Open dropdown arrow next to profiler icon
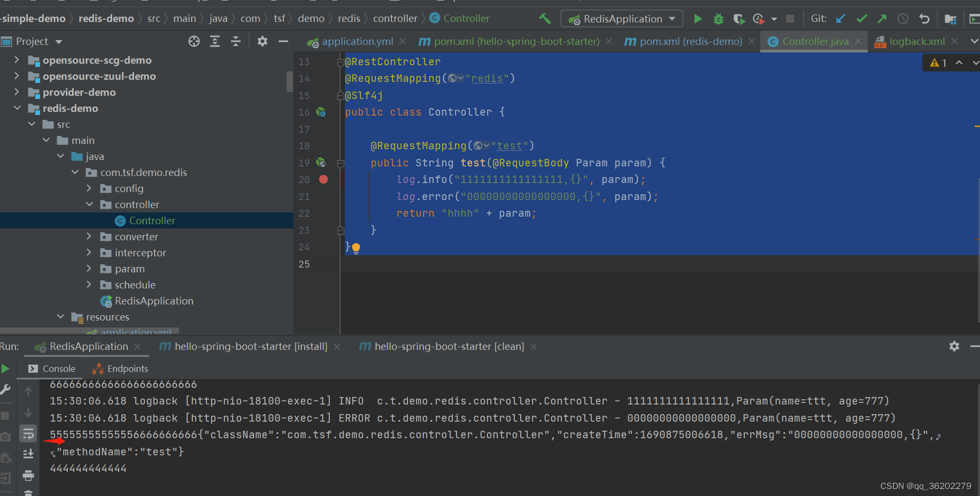 click(774, 19)
